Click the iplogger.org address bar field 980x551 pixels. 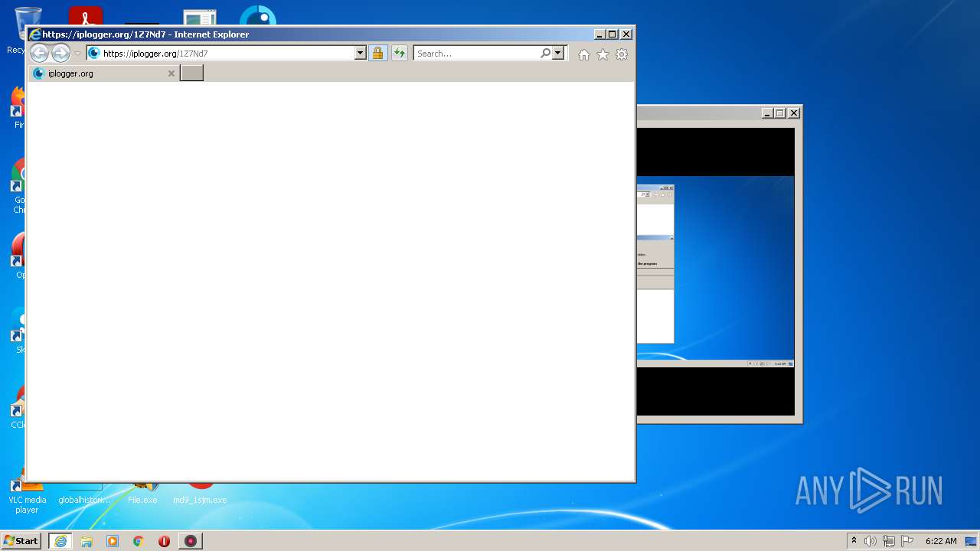220,54
